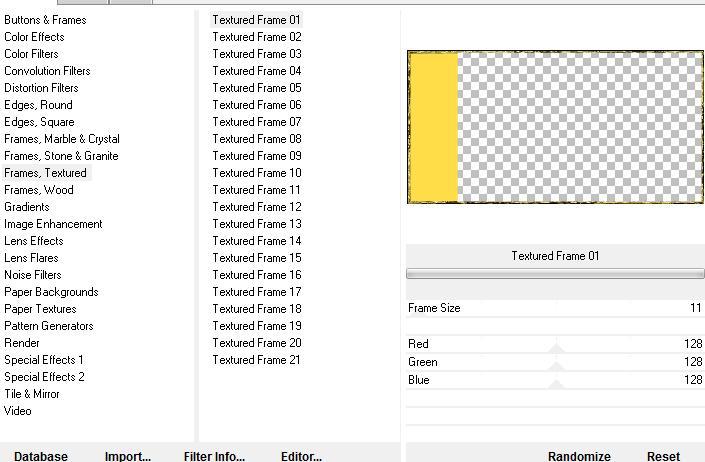Open Filter Info... dialog

[214, 456]
